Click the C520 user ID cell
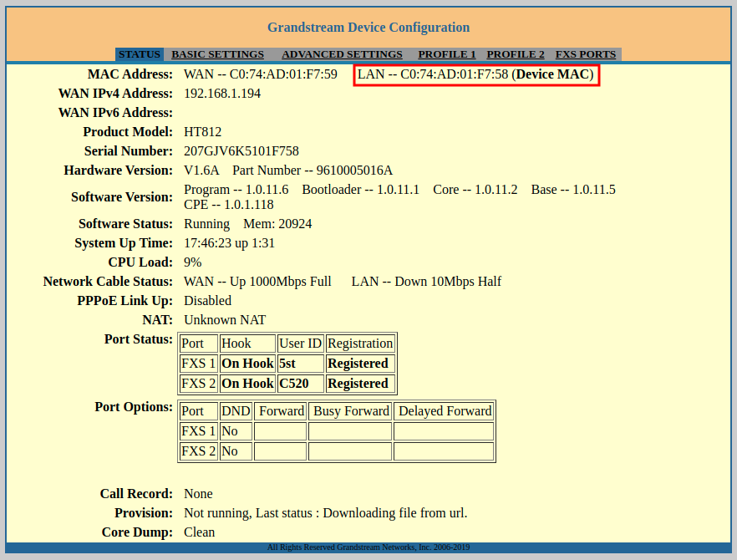This screenshot has height=560, width=737. tap(300, 384)
